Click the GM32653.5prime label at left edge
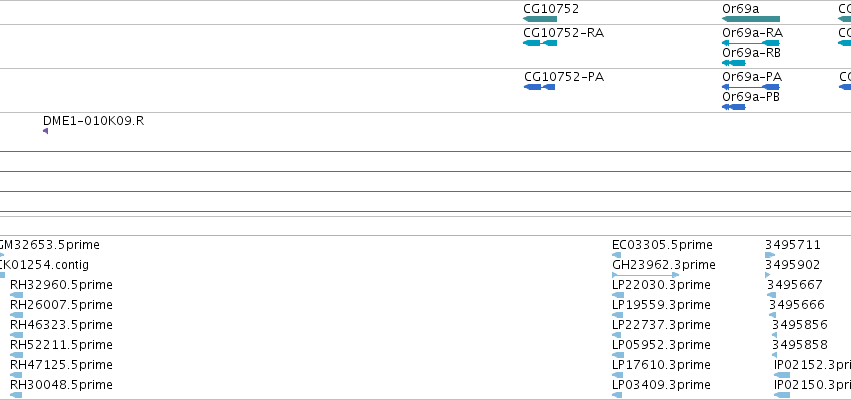Image resolution: width=851 pixels, height=400 pixels. (50, 245)
